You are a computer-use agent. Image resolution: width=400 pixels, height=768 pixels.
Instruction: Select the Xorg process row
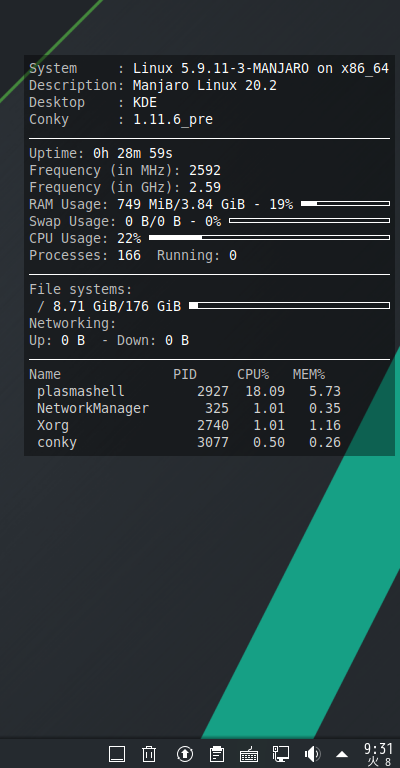pyautogui.click(x=188, y=425)
